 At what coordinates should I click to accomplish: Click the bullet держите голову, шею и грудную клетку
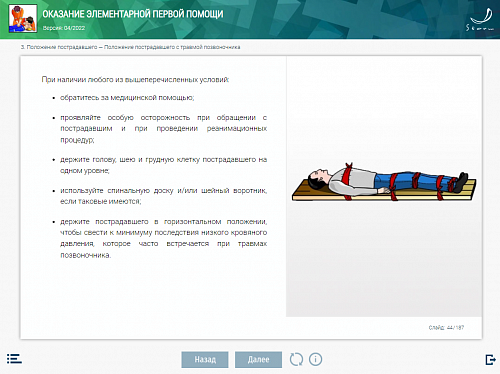[163, 165]
